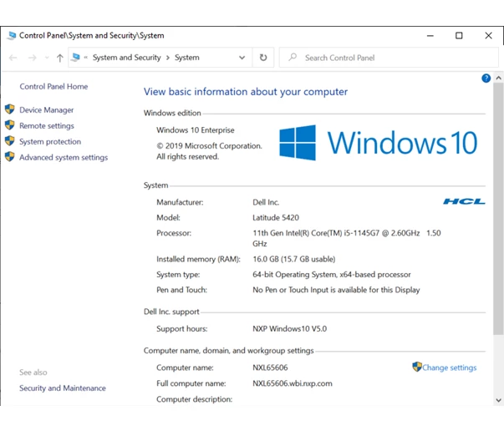Click the Forward navigation arrow

click(x=32, y=58)
